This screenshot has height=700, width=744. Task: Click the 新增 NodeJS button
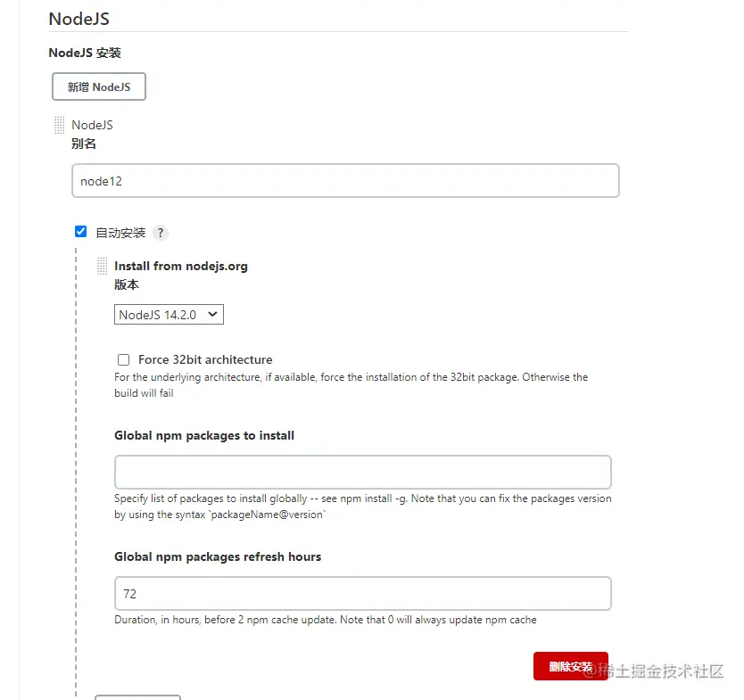[x=99, y=86]
